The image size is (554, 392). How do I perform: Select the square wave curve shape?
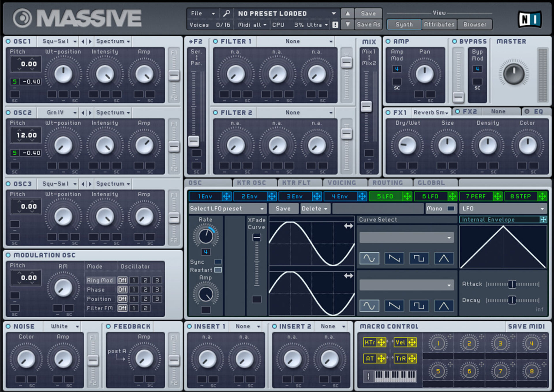419,258
